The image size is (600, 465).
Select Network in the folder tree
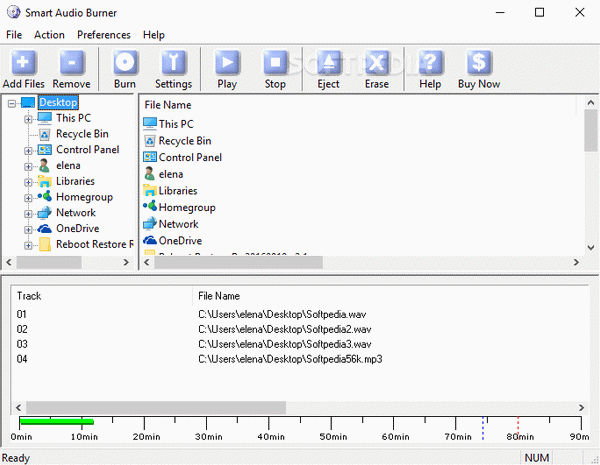click(76, 212)
